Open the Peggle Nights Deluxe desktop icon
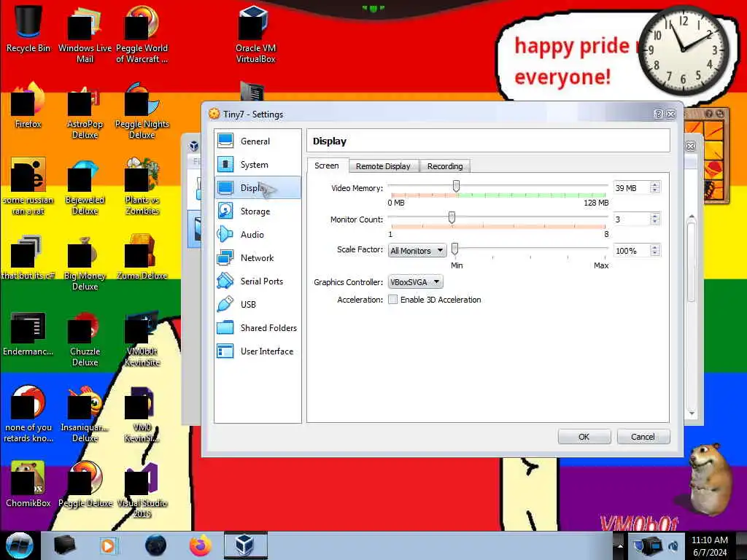The height and width of the screenshot is (560, 747). pyautogui.click(x=142, y=111)
